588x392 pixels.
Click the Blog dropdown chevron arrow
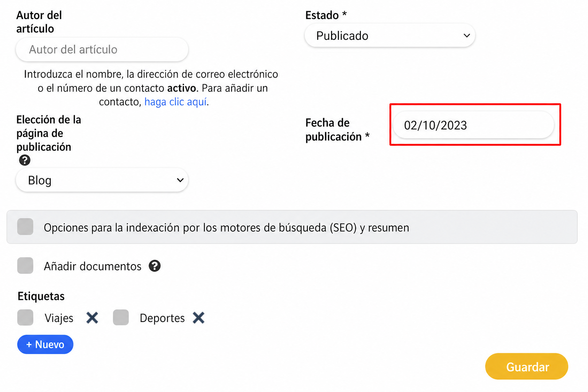[x=180, y=180]
